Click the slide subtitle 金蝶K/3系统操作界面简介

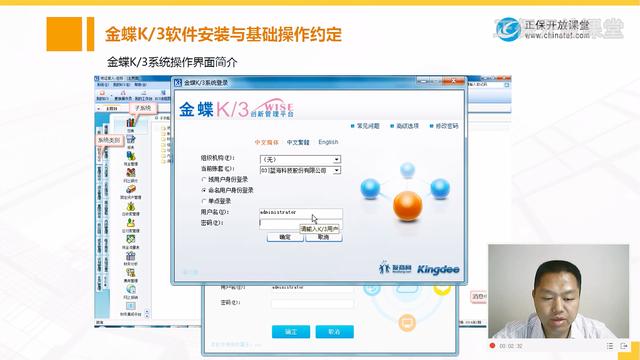pyautogui.click(x=172, y=62)
